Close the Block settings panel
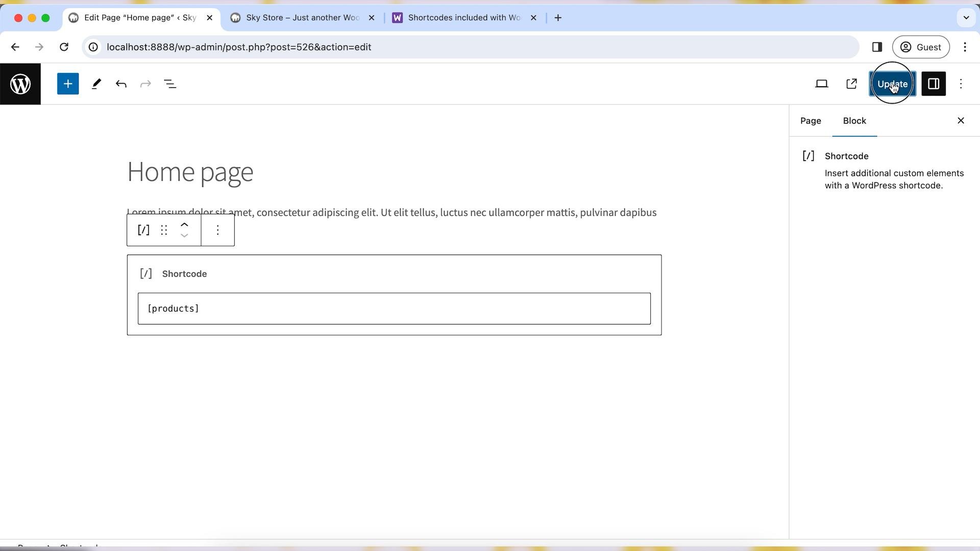The height and width of the screenshot is (551, 980). pos(961,120)
